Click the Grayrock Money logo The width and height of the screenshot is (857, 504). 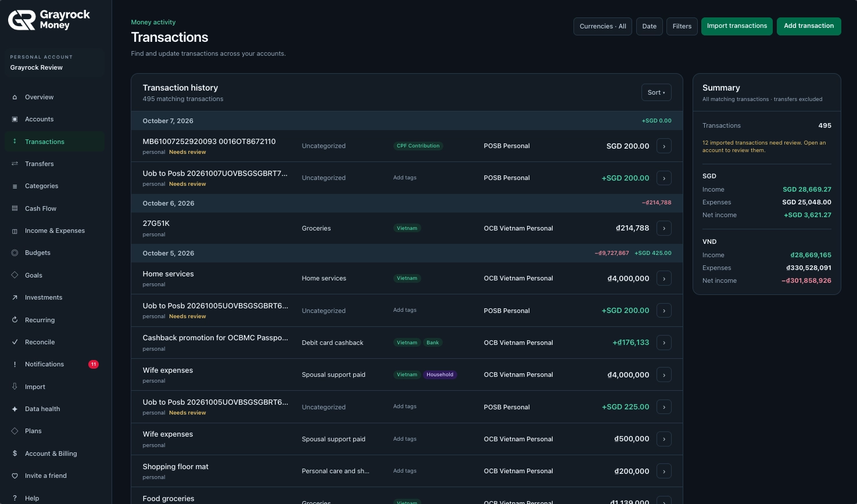click(49, 20)
